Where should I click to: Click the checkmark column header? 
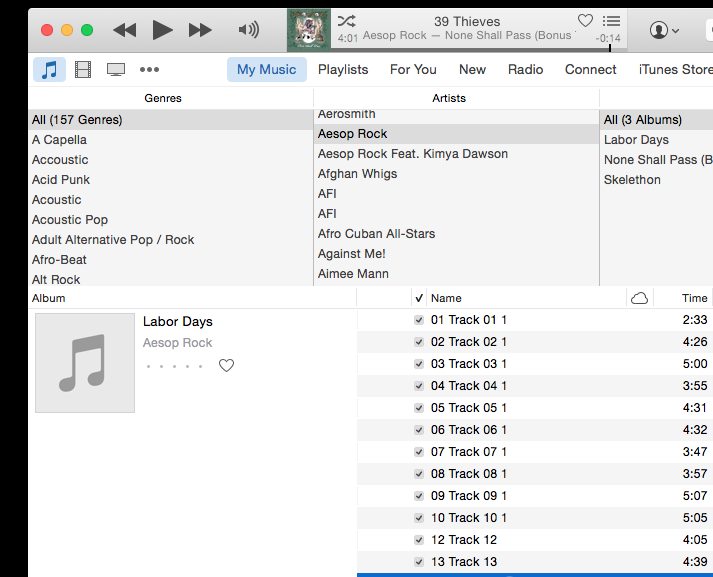click(x=419, y=298)
